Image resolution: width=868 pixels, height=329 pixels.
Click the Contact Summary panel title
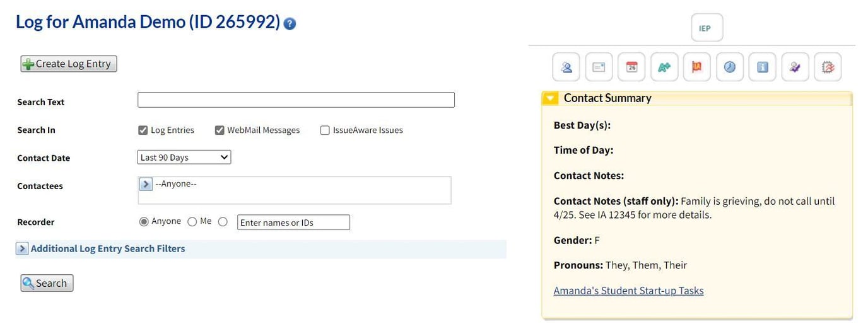pyautogui.click(x=607, y=98)
